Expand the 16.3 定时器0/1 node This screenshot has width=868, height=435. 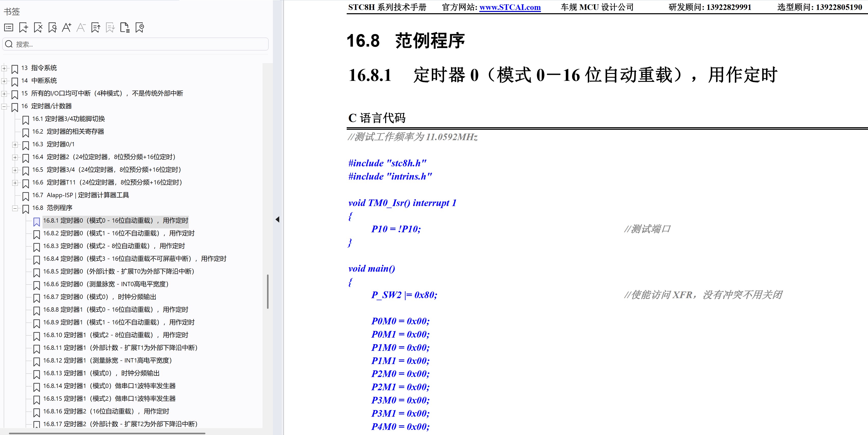pyautogui.click(x=15, y=145)
